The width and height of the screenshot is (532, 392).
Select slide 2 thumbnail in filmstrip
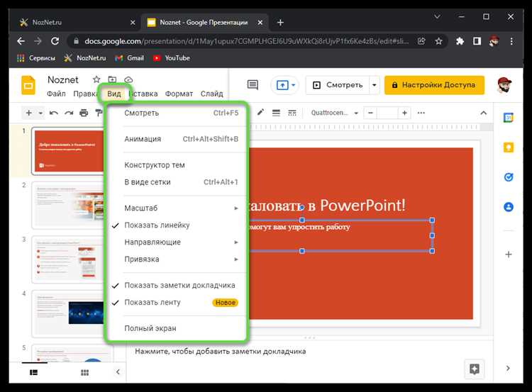coord(66,205)
